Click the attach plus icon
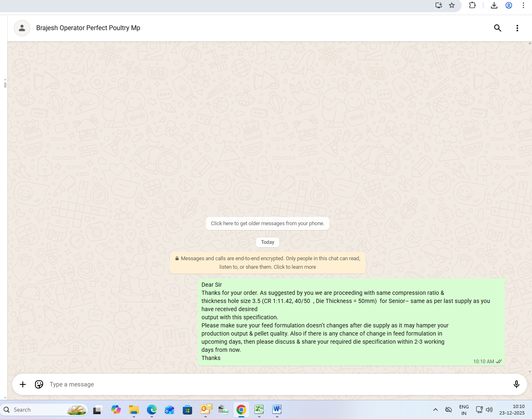The width and height of the screenshot is (532, 419). click(x=23, y=384)
